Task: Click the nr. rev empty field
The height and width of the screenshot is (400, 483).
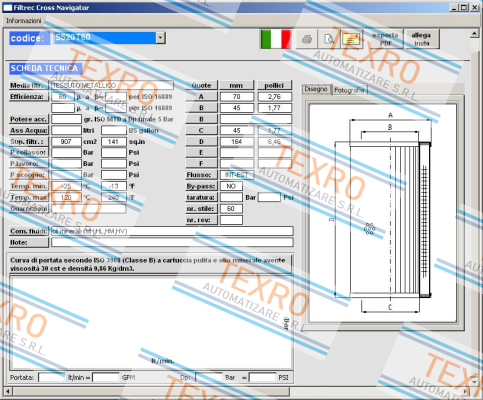Action: [231, 220]
